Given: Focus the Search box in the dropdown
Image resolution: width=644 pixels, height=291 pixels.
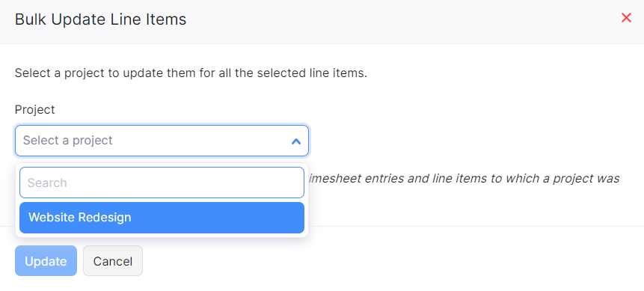Looking at the screenshot, I should 162,183.
